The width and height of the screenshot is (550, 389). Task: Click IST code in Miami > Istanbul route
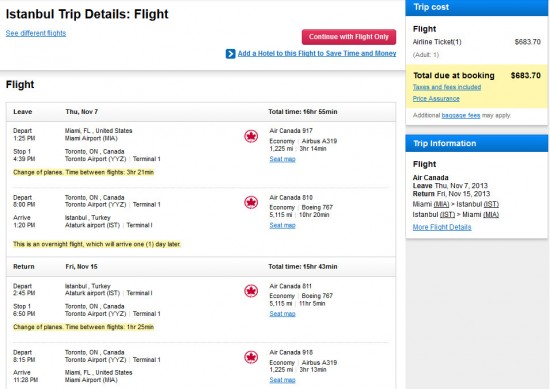coord(491,204)
